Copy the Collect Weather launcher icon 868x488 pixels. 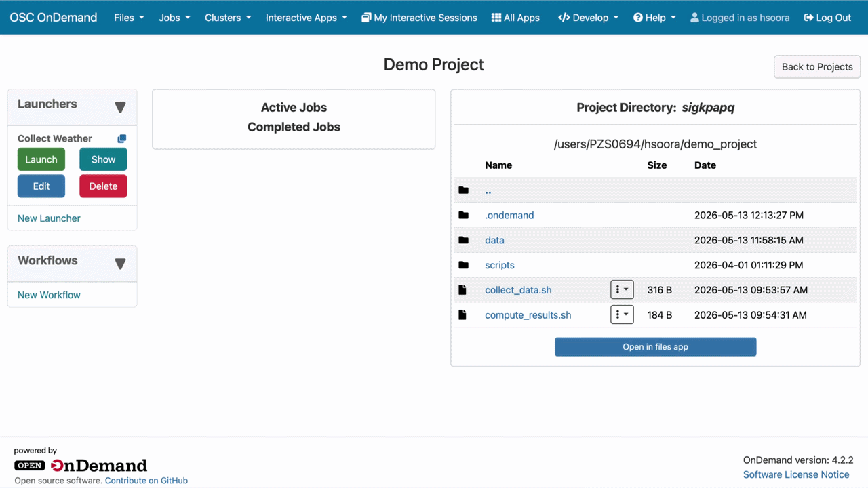[122, 138]
